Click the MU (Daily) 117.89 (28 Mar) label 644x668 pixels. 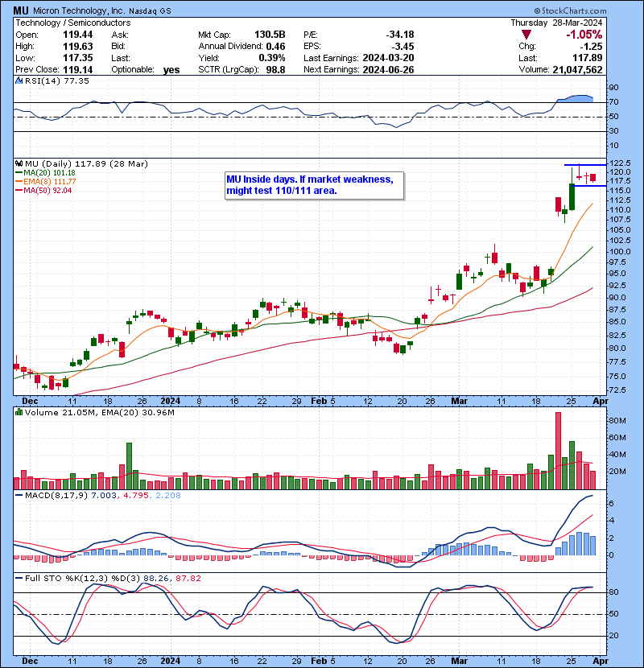click(x=86, y=163)
